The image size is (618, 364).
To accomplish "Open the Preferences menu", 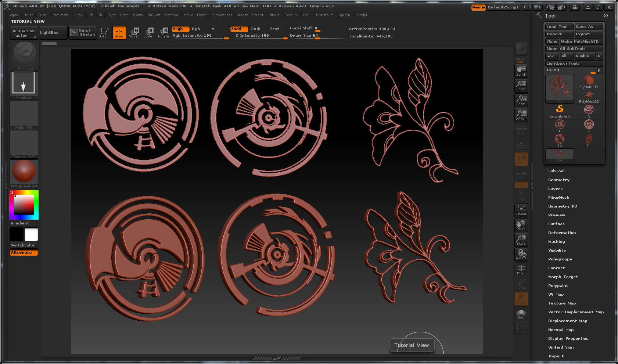I will [x=222, y=15].
